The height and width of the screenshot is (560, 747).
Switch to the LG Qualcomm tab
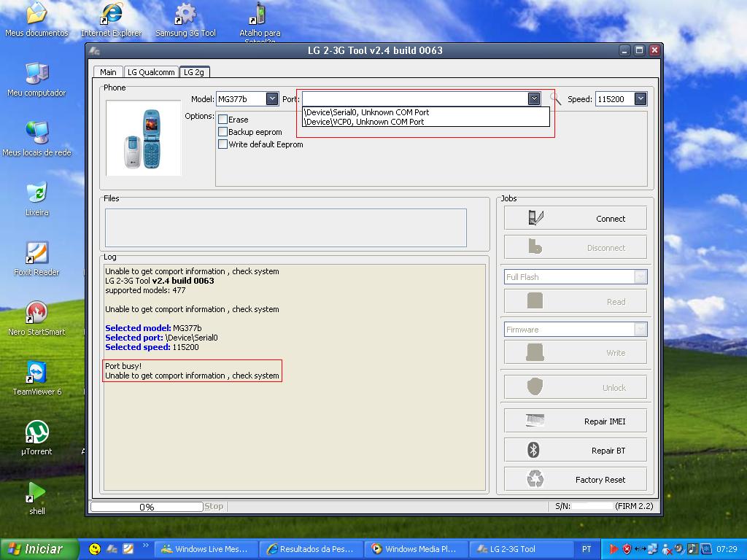pos(151,72)
